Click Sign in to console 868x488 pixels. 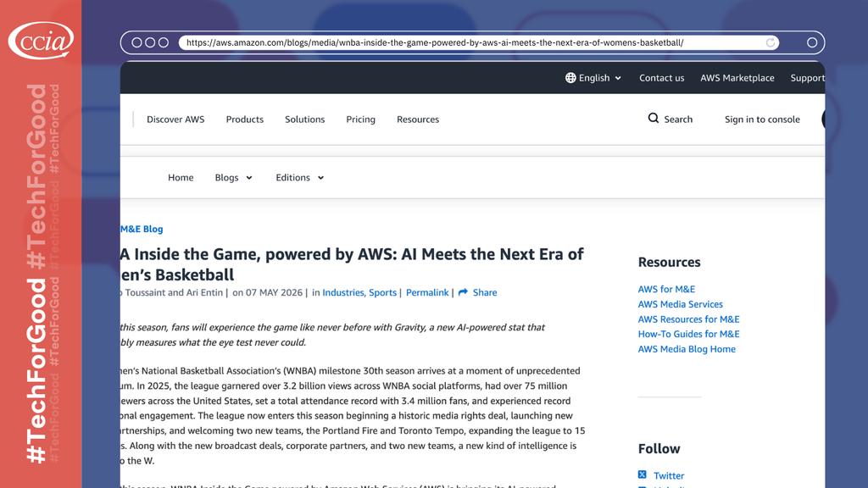[762, 119]
